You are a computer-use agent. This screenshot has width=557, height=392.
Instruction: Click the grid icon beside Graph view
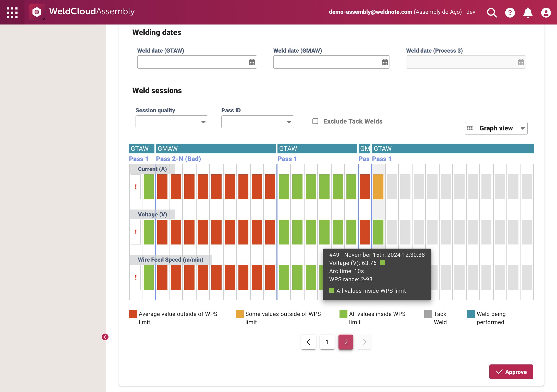[470, 128]
